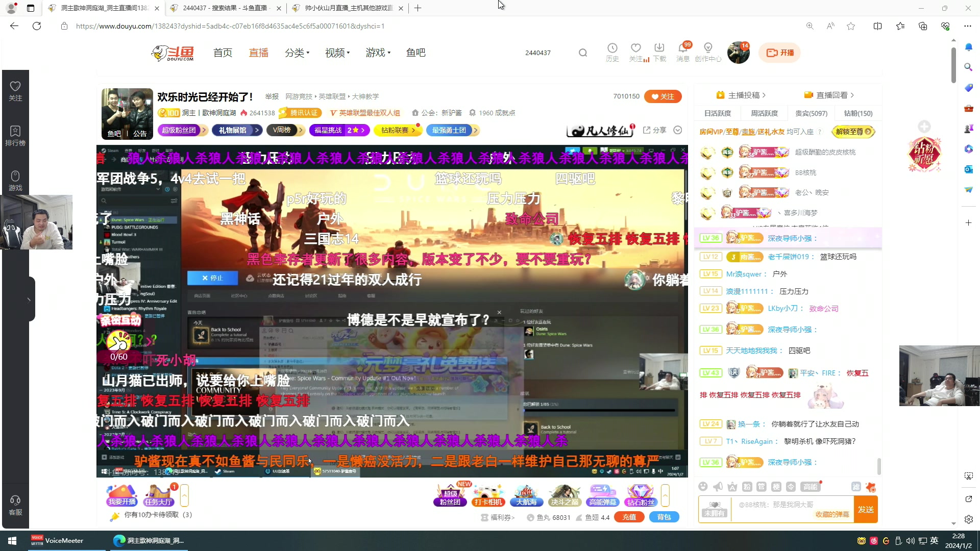Click the streamer avatar thumbnail
This screenshot has height=551, width=980.
pyautogui.click(x=127, y=114)
